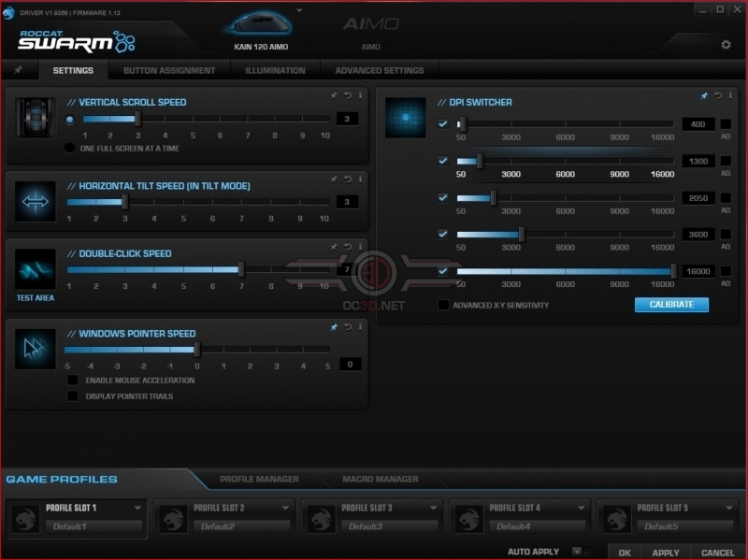Click the pin tab icon beside Settings
The height and width of the screenshot is (560, 748).
[18, 70]
